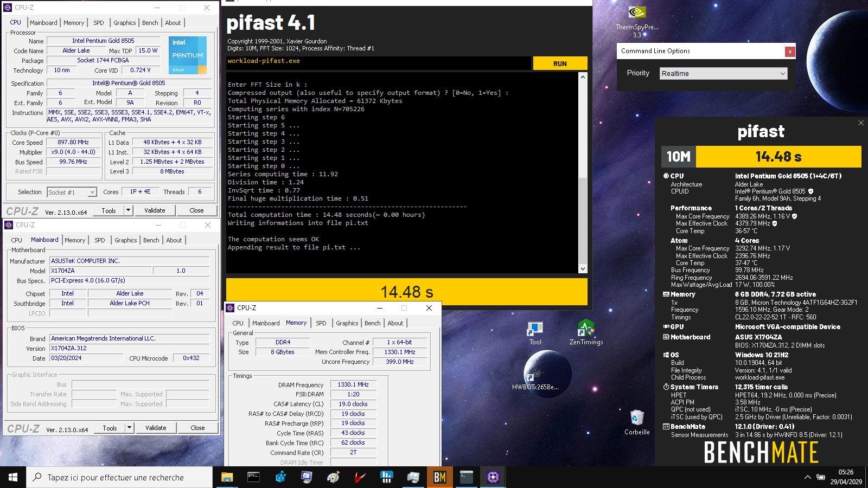
Task: Click the Intel Pentium Gold logo in CPU-Z
Action: coord(188,55)
